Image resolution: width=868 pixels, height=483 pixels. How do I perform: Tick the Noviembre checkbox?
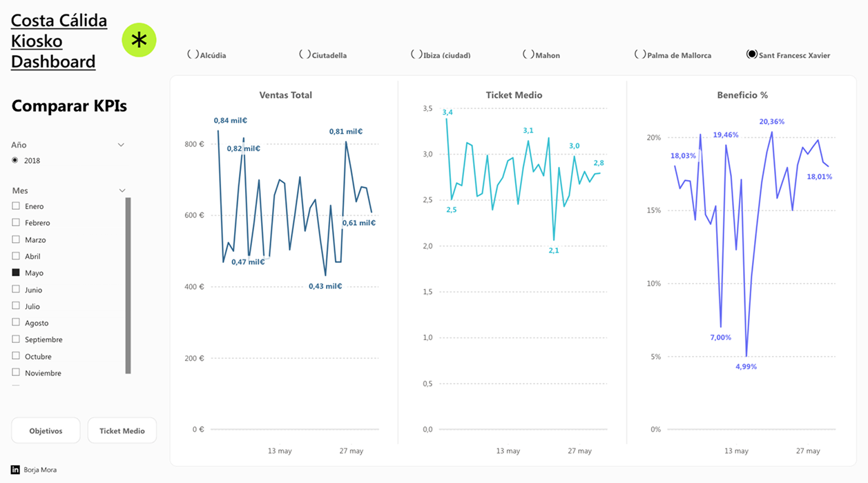pos(16,373)
